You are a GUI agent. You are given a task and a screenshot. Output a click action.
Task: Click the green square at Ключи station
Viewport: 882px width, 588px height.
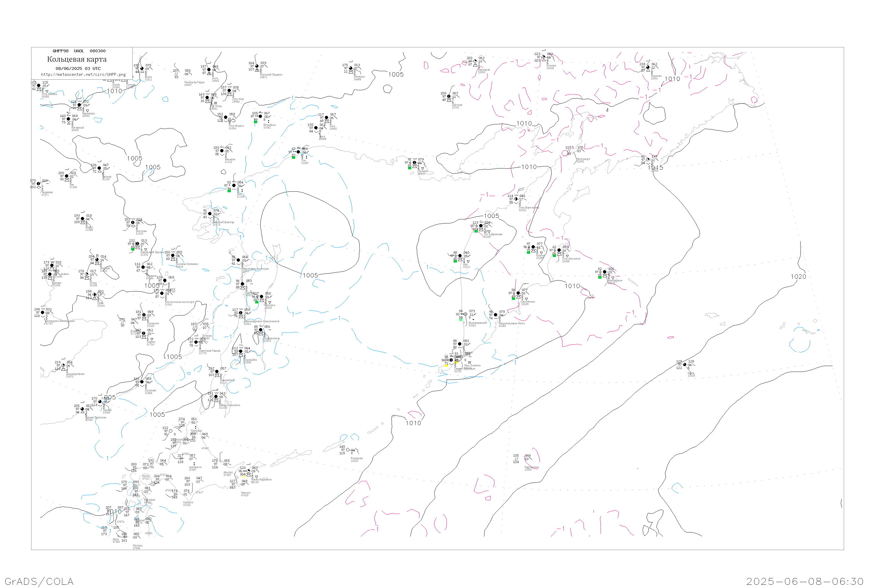click(528, 252)
